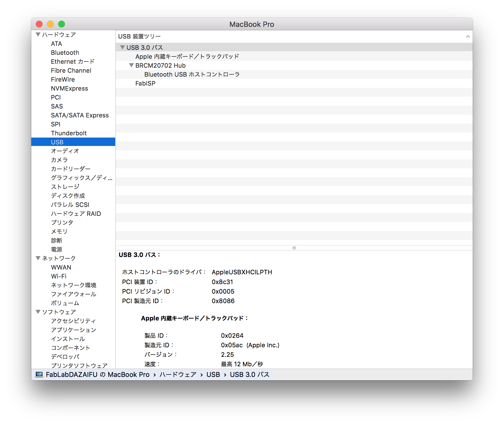The height and width of the screenshot is (425, 504).
Task: Click the pane splitter handle dot
Action: click(294, 248)
